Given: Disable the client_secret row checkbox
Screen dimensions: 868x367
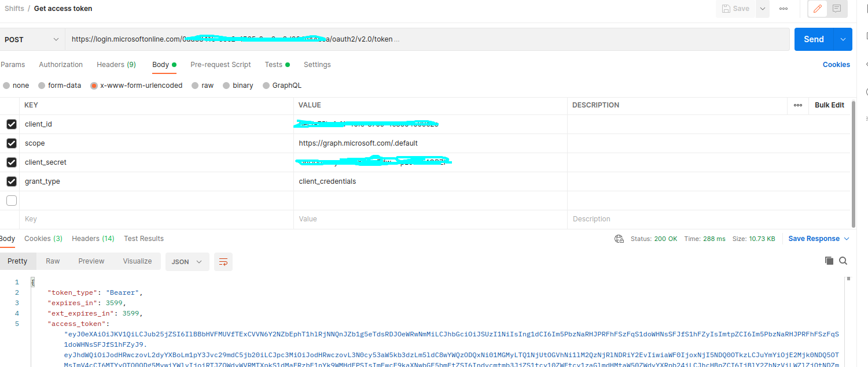Looking at the screenshot, I should tap(12, 162).
